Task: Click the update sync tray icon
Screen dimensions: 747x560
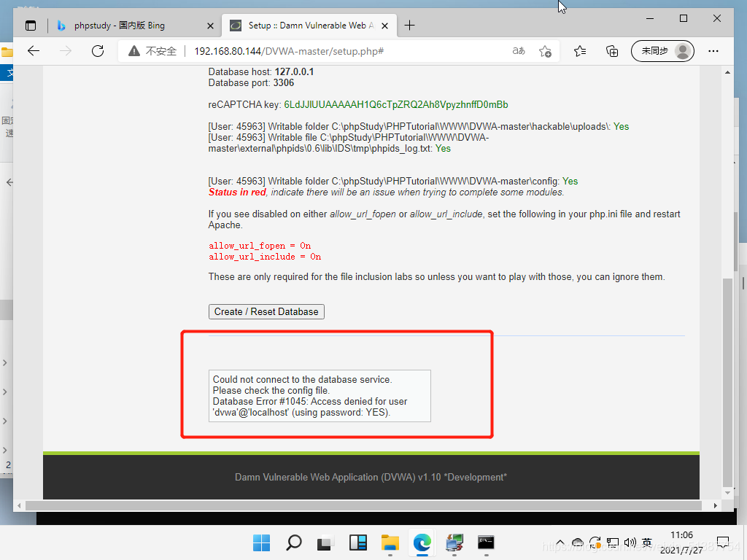Action: [595, 542]
